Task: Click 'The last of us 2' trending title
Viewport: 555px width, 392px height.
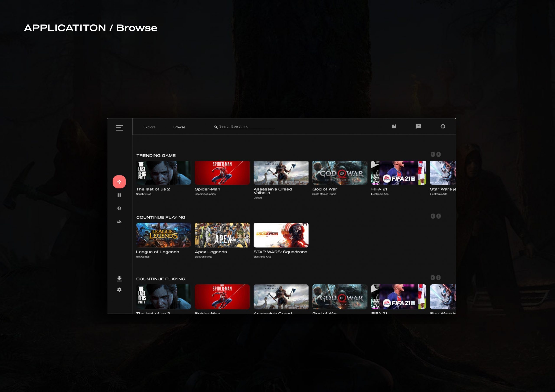Action: tap(153, 189)
